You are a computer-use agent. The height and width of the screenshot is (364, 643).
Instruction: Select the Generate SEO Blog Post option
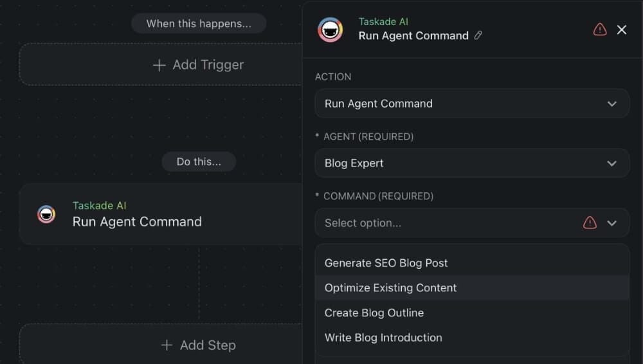coord(386,263)
